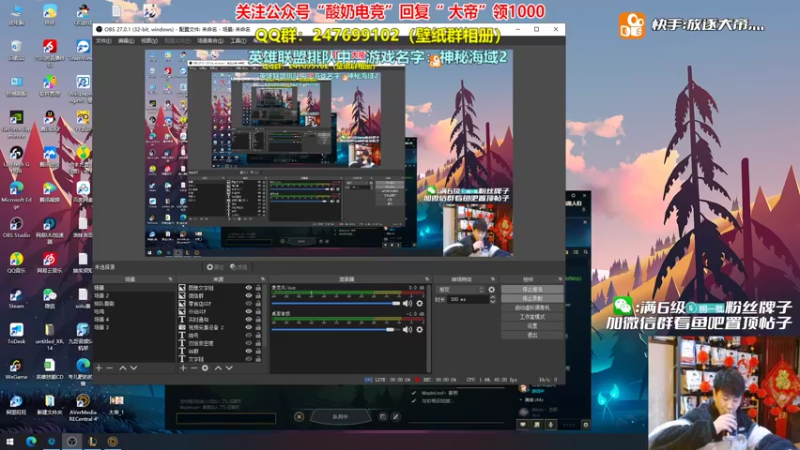Click the 退出 button in the controls panel
The image size is (800, 450).
532,335
